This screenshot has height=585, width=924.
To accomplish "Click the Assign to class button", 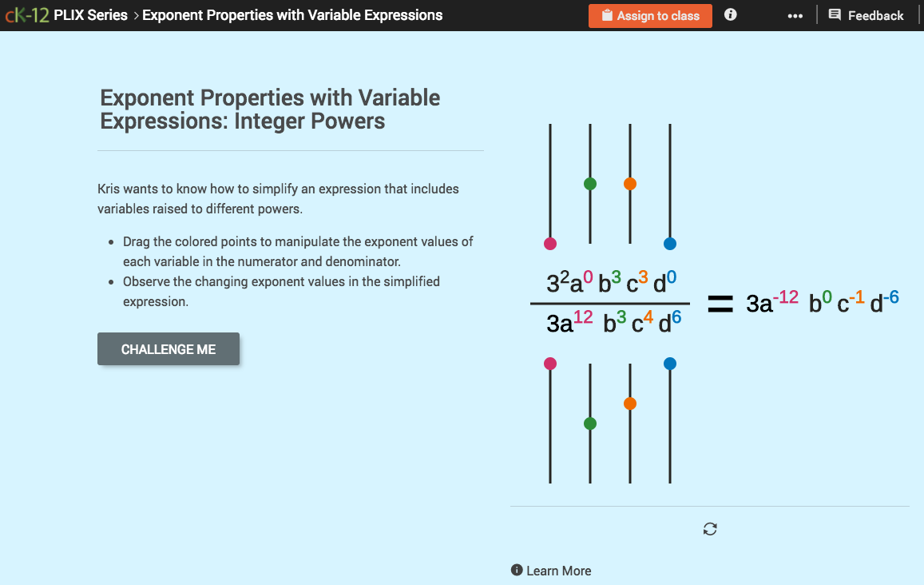I will (x=650, y=15).
